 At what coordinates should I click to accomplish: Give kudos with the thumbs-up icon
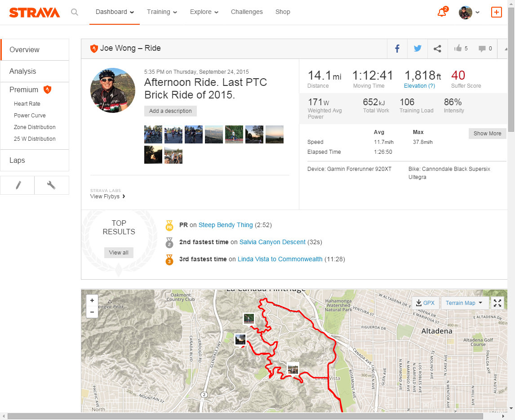click(x=458, y=49)
